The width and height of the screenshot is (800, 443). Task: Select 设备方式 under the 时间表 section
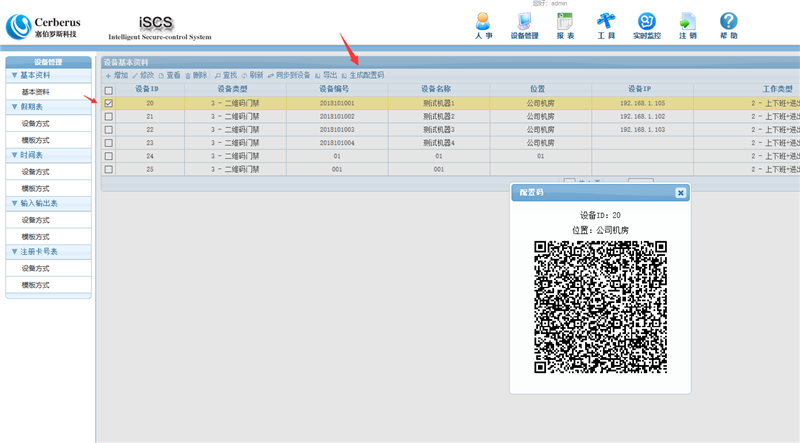click(36, 172)
